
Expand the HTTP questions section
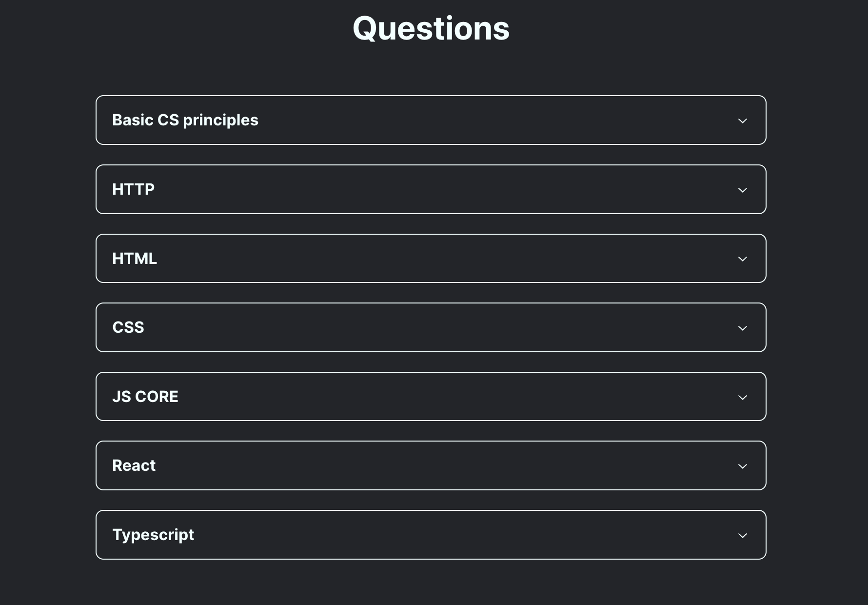tap(431, 189)
